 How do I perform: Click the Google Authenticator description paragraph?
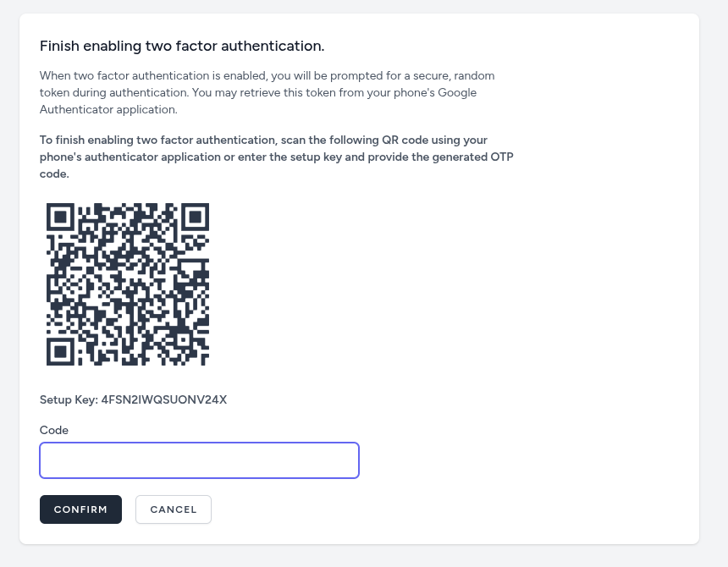[267, 92]
